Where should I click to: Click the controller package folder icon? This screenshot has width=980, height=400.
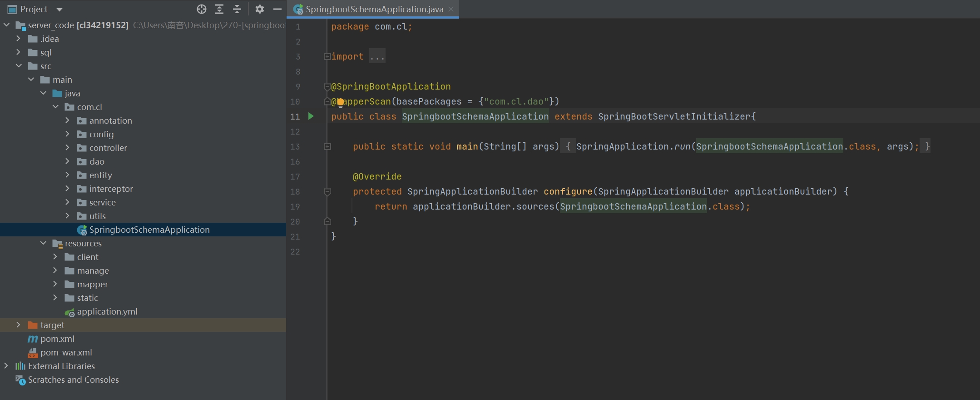82,148
